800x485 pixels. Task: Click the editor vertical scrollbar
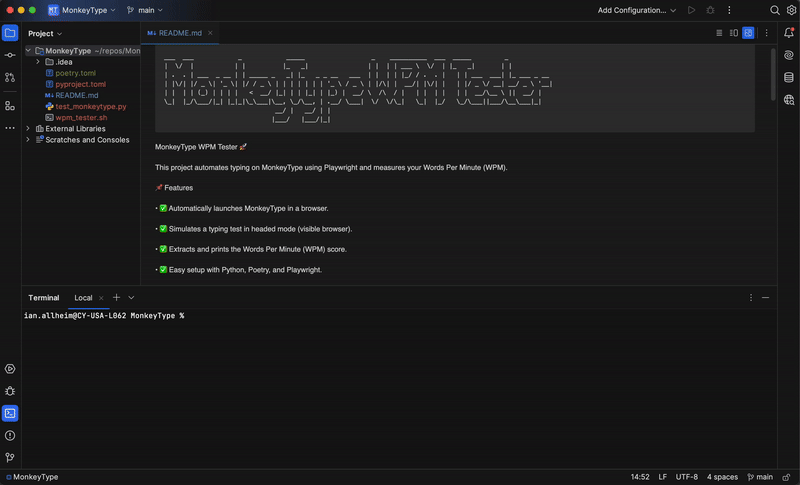tap(773, 74)
